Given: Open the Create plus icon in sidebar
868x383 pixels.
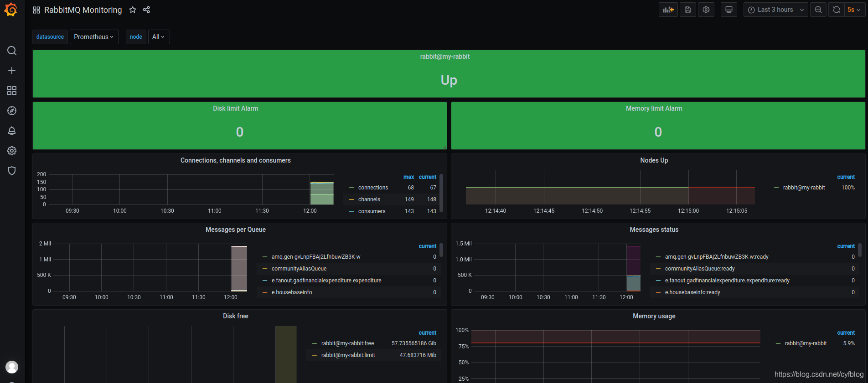Looking at the screenshot, I should click(x=12, y=71).
